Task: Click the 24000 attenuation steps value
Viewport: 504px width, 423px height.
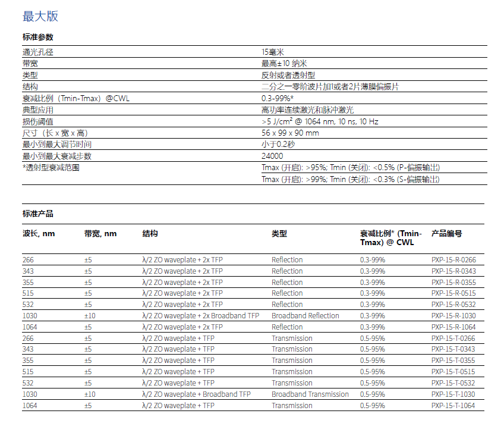Action: click(272, 156)
